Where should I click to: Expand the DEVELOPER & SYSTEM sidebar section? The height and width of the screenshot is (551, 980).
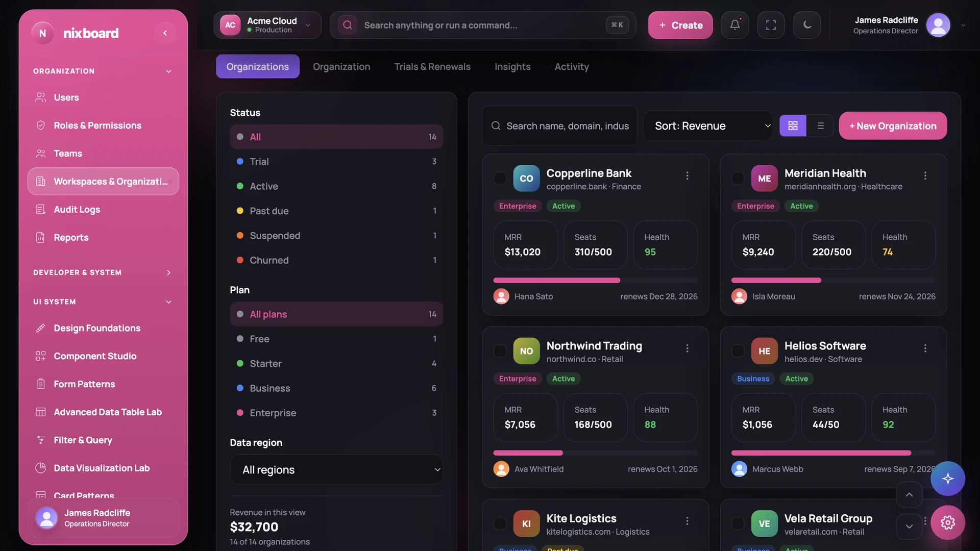103,272
